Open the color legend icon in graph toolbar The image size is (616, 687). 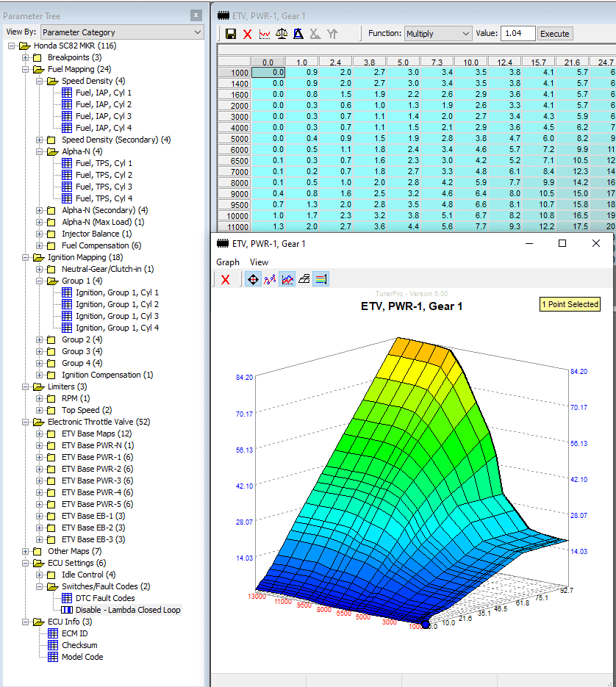tap(321, 278)
